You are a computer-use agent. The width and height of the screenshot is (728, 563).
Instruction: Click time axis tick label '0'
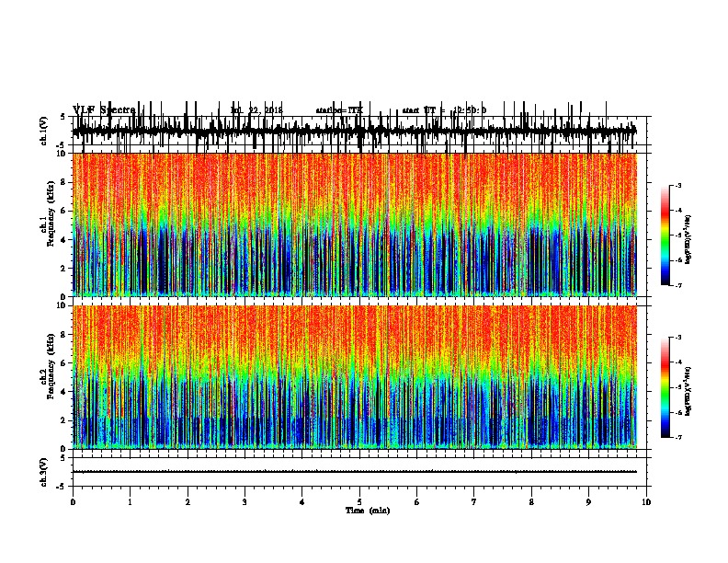73,502
